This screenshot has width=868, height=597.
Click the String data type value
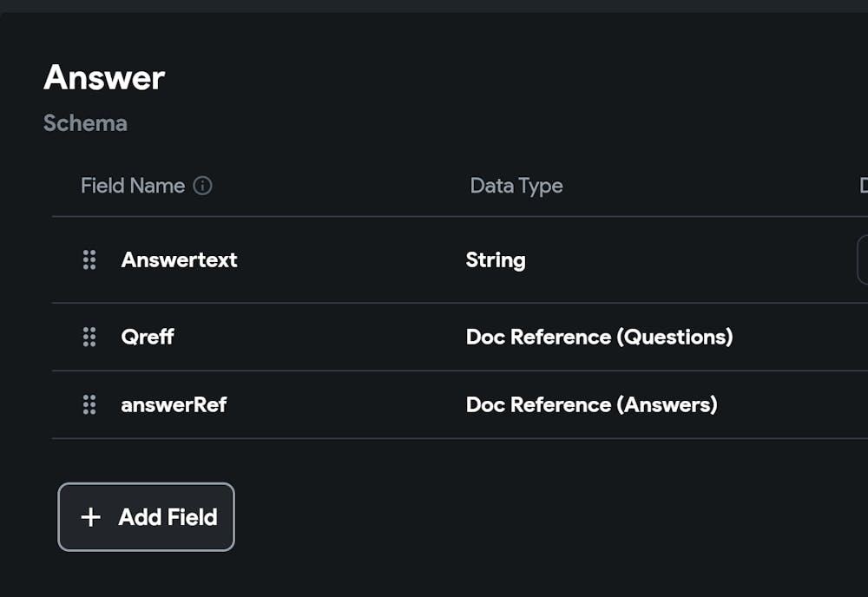coord(496,259)
